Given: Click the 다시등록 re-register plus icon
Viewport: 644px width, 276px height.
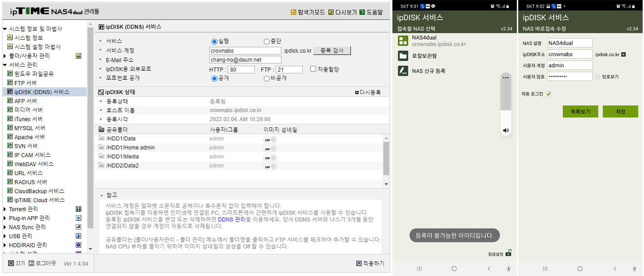Looking at the screenshot, I should point(357,92).
